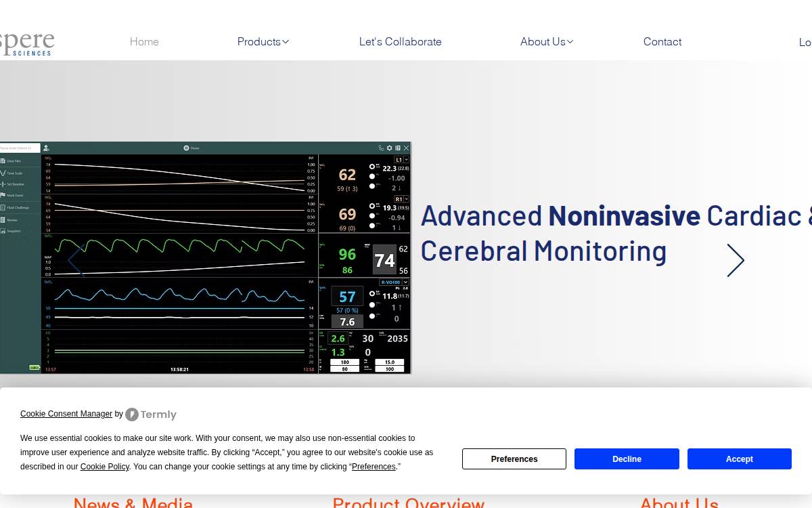Open the Let's Collaborate page
This screenshot has height=508, width=812.
[400, 41]
